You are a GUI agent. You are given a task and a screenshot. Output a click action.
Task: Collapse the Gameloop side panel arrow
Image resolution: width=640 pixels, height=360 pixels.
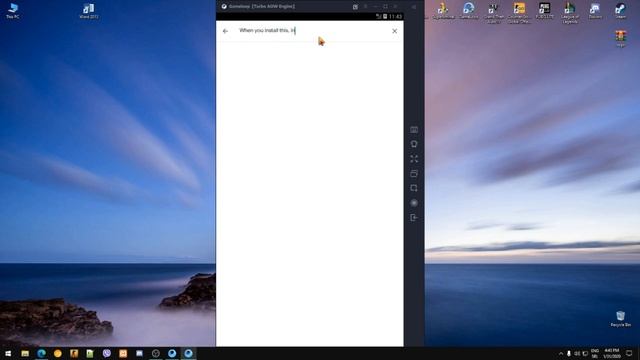[x=414, y=7]
